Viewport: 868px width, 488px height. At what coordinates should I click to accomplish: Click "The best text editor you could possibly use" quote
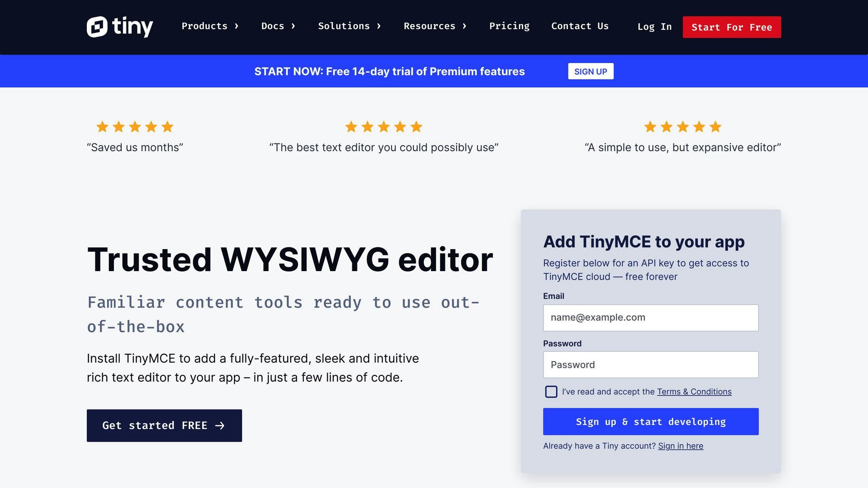click(x=384, y=147)
